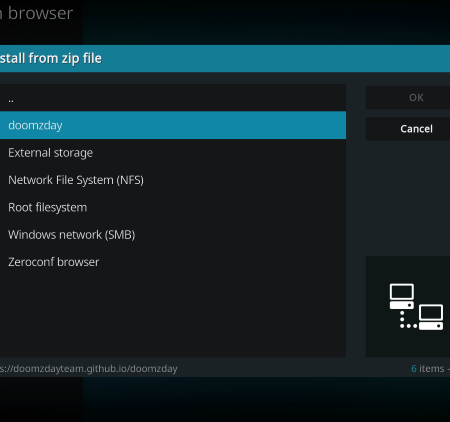Open Network File System (NFS)
This screenshot has width=450, height=422.
click(173, 180)
